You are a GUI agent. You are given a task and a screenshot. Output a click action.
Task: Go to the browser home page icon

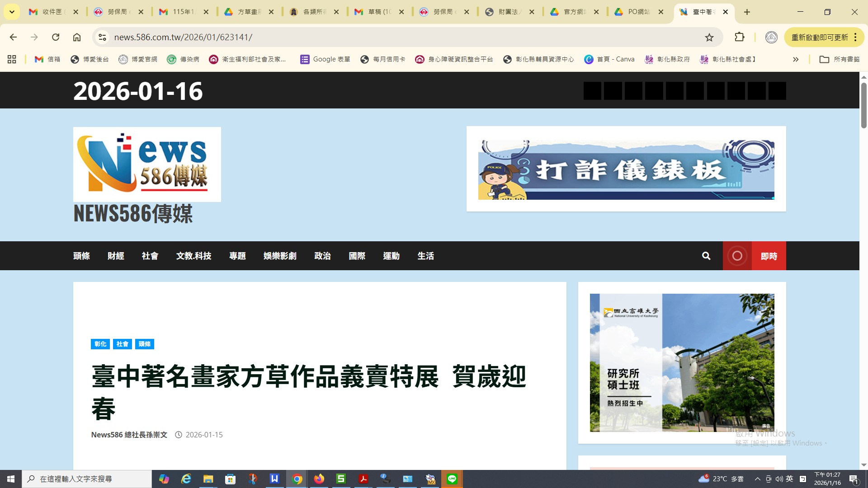pyautogui.click(x=77, y=37)
